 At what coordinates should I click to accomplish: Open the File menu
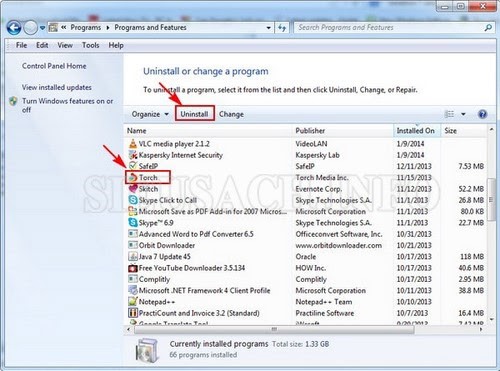point(21,45)
